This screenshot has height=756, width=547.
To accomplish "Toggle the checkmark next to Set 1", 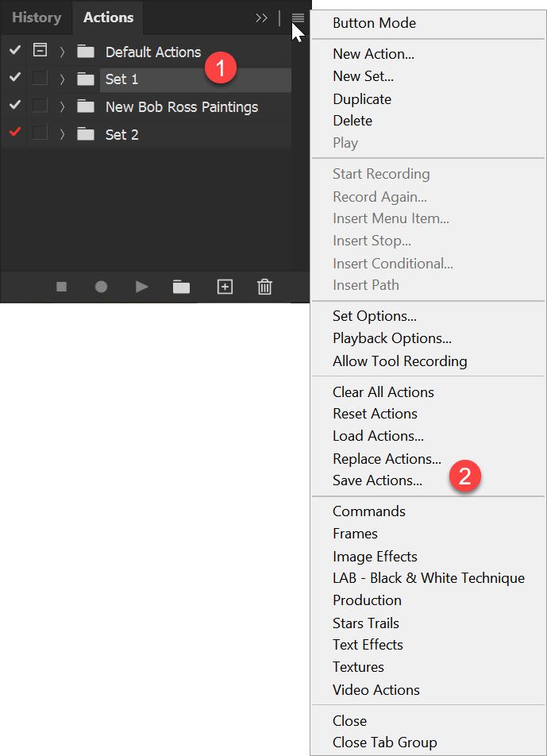I will (x=13, y=79).
